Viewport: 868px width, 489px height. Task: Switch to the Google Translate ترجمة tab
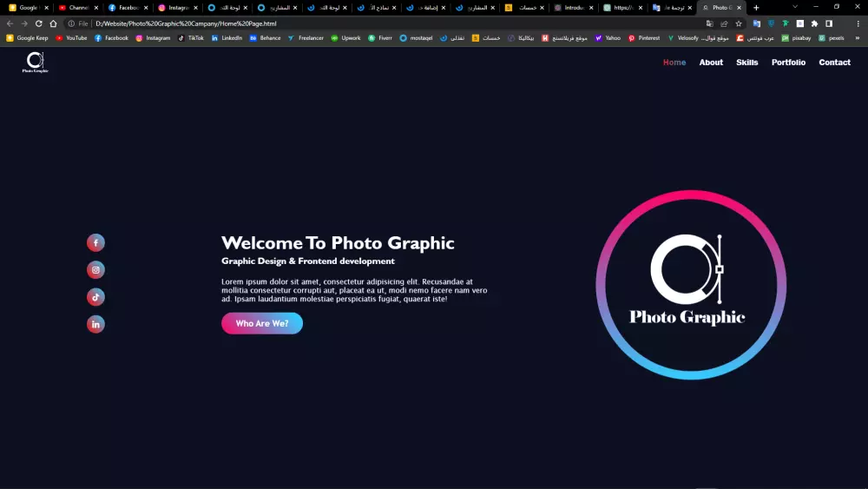(x=672, y=8)
